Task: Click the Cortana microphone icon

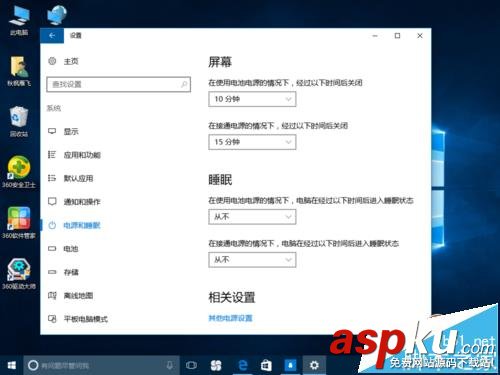Action: pyautogui.click(x=170, y=365)
